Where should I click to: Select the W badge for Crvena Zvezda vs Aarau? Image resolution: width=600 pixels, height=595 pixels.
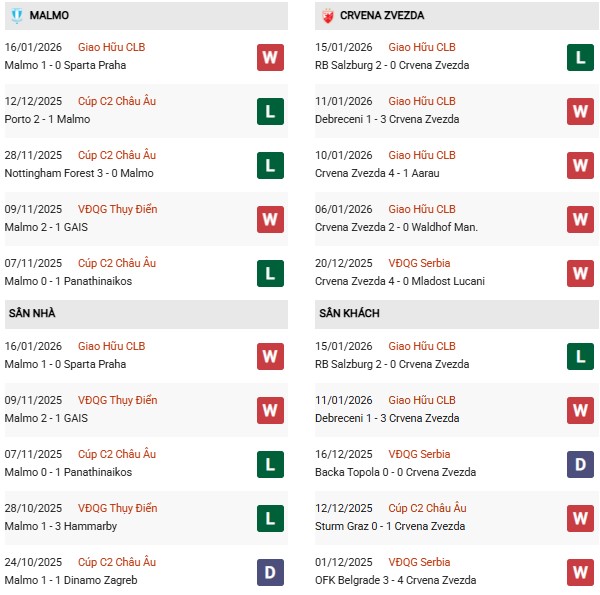(x=581, y=165)
